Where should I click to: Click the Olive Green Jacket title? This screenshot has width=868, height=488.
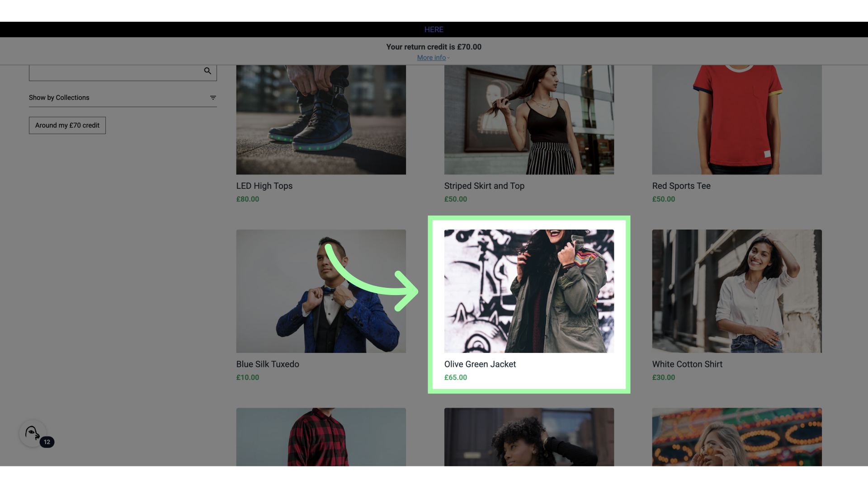480,364
